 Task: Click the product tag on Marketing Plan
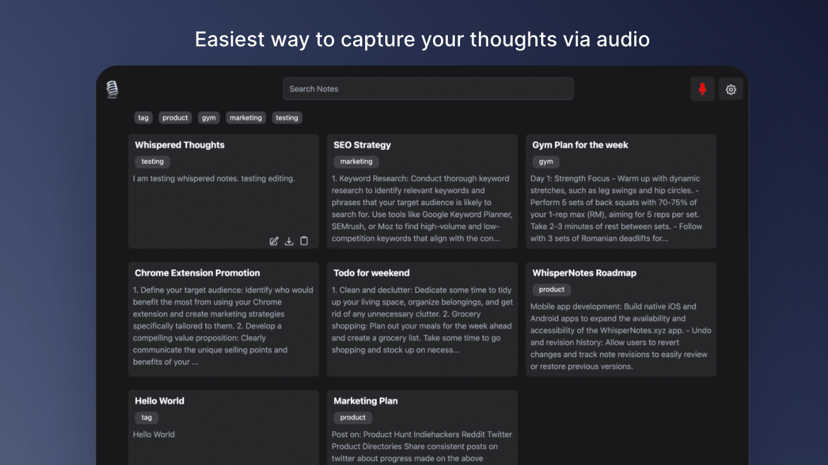pyautogui.click(x=352, y=417)
